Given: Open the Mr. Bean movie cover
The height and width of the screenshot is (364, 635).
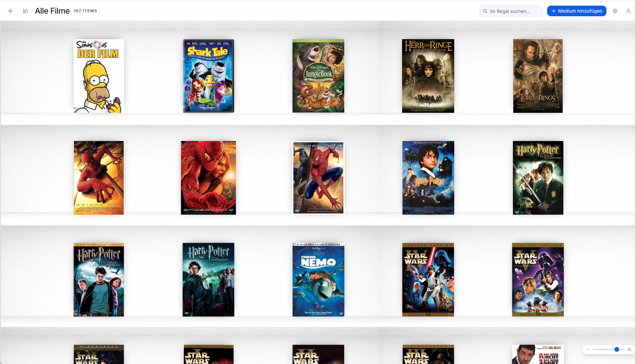Looking at the screenshot, I should (x=538, y=354).
